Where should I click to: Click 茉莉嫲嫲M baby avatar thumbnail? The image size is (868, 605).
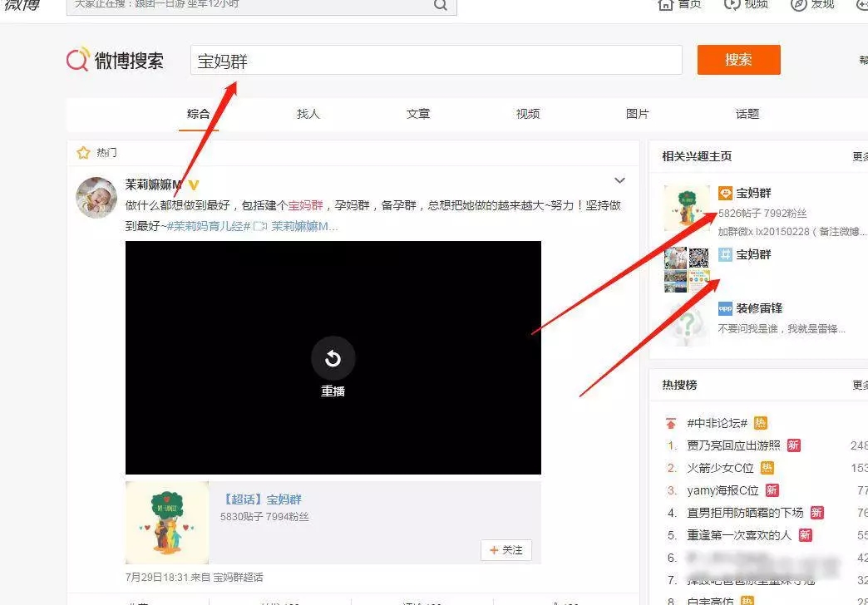[96, 198]
